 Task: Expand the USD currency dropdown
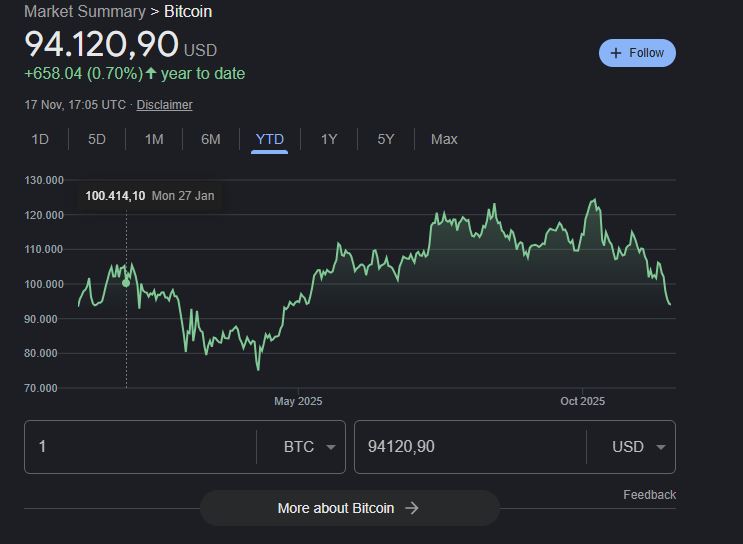pos(638,447)
